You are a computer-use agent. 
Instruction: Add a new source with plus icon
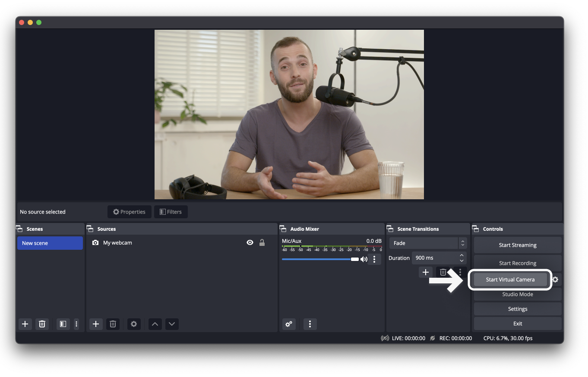pyautogui.click(x=96, y=324)
